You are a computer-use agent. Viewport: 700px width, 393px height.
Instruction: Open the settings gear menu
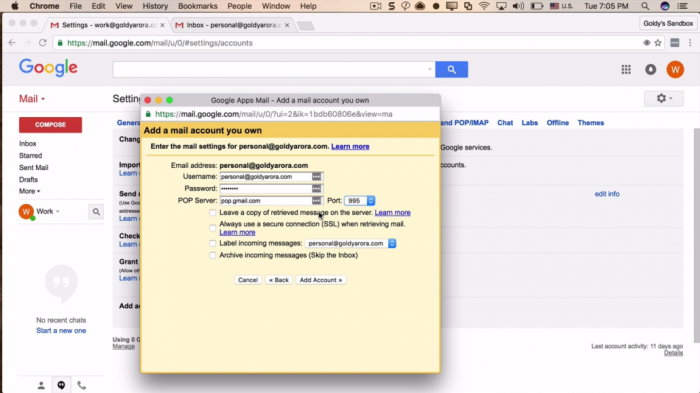click(663, 98)
